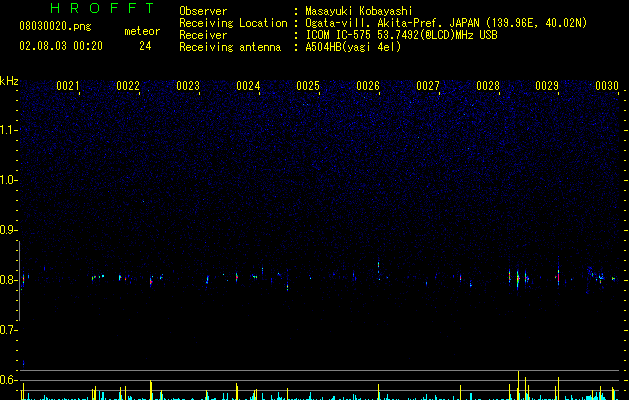Click the HROFFT title text

[102, 8]
